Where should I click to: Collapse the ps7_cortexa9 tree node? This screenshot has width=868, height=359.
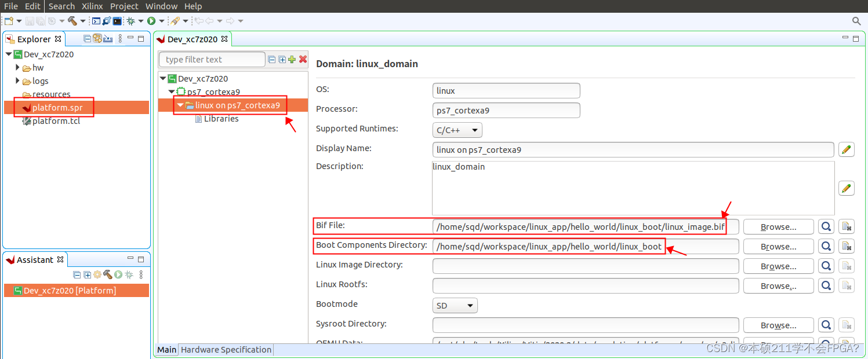coord(171,91)
